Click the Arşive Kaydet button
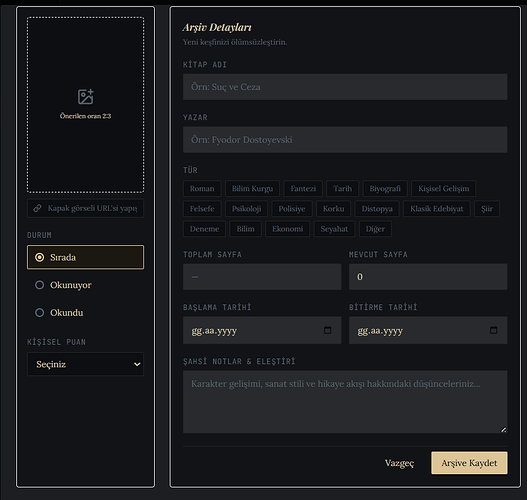 (x=469, y=463)
